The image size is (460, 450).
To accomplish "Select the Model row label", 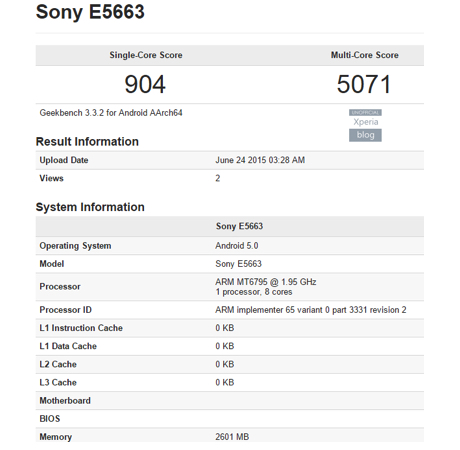I will [52, 264].
